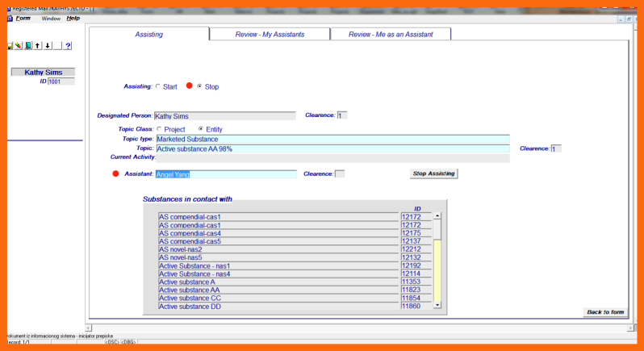
Task: Click the Back to form button
Action: (604, 312)
